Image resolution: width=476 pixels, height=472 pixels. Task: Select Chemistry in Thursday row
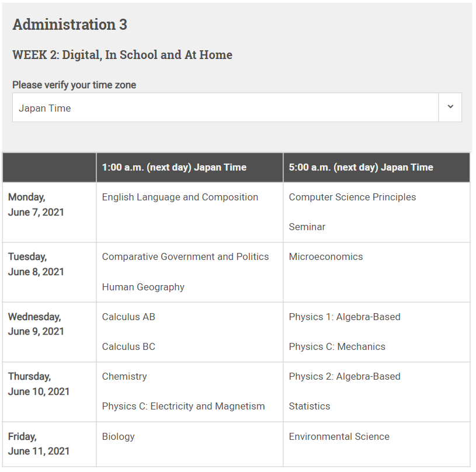point(124,377)
